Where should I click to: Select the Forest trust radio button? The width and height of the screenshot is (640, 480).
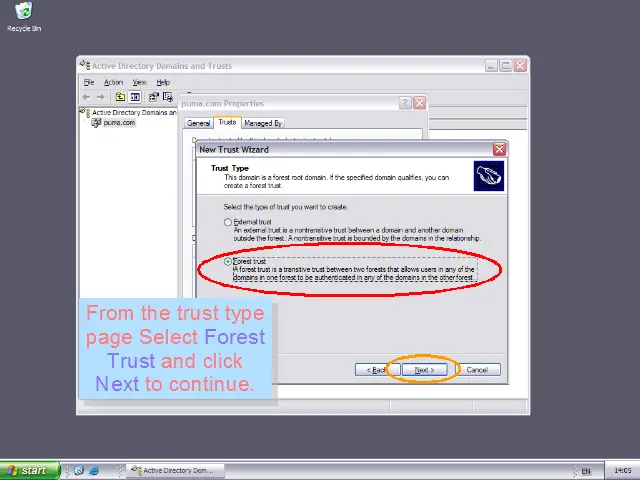[228, 262]
